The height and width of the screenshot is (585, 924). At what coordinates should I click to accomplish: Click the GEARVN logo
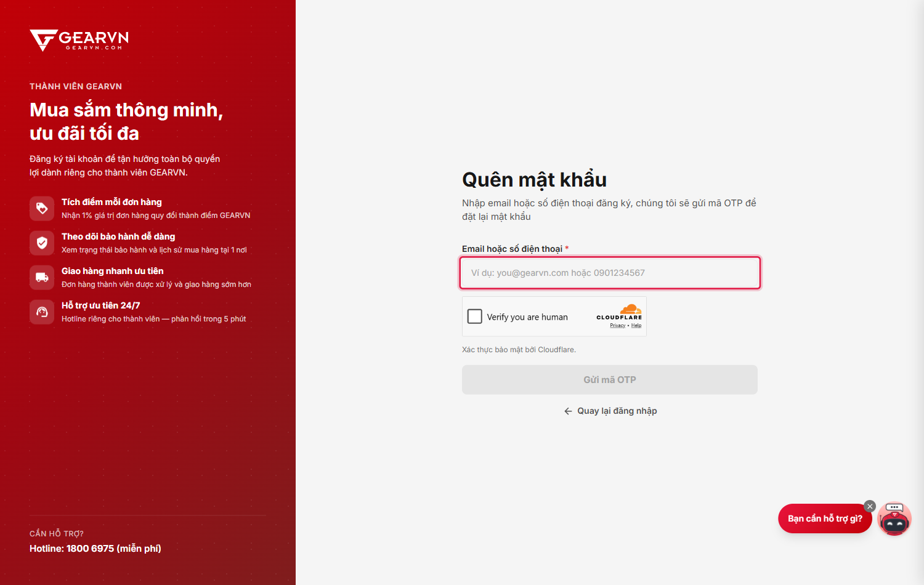click(79, 40)
